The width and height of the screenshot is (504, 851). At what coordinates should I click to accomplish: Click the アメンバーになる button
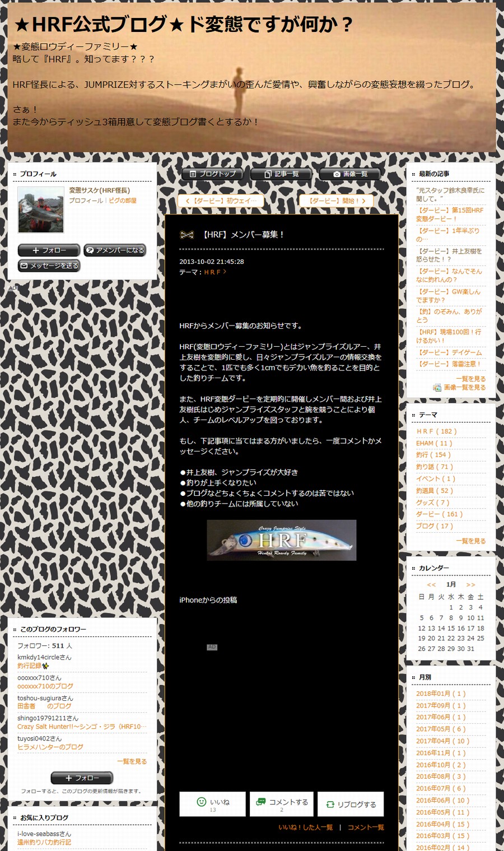point(115,250)
